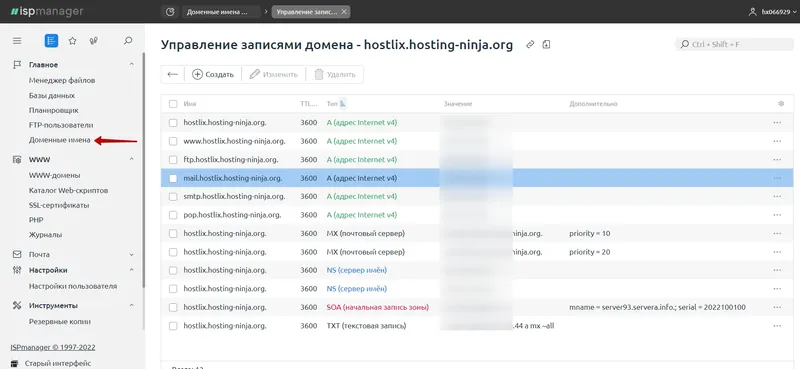Click the Удалить button

pos(335,75)
